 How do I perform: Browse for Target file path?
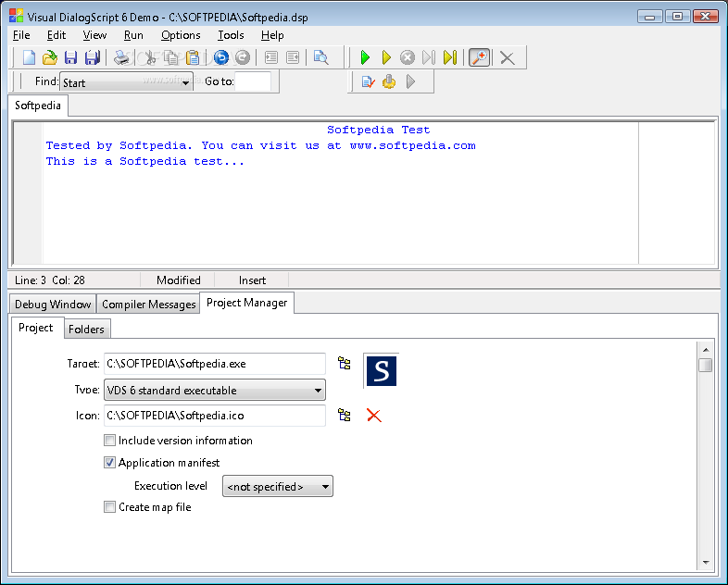coord(344,363)
